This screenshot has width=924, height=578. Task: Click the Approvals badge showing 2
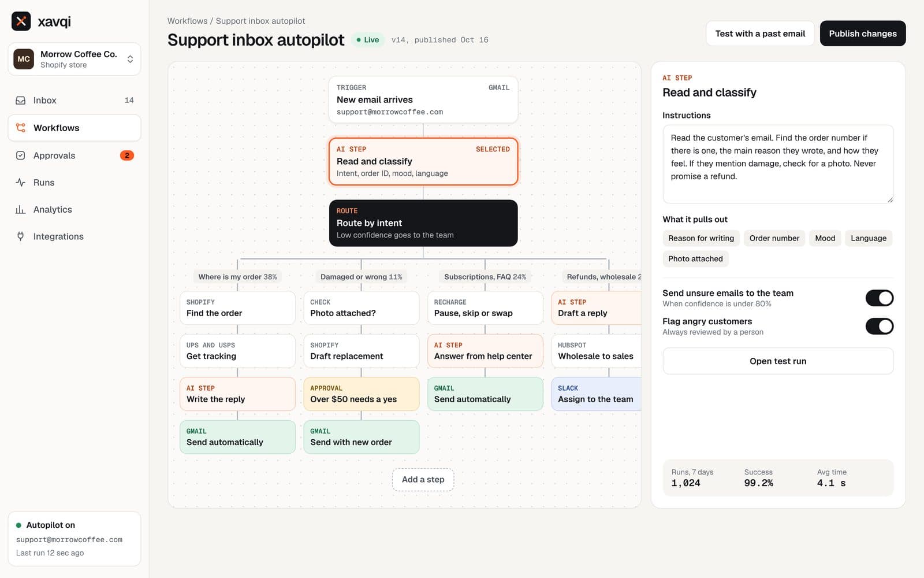pyautogui.click(x=127, y=155)
